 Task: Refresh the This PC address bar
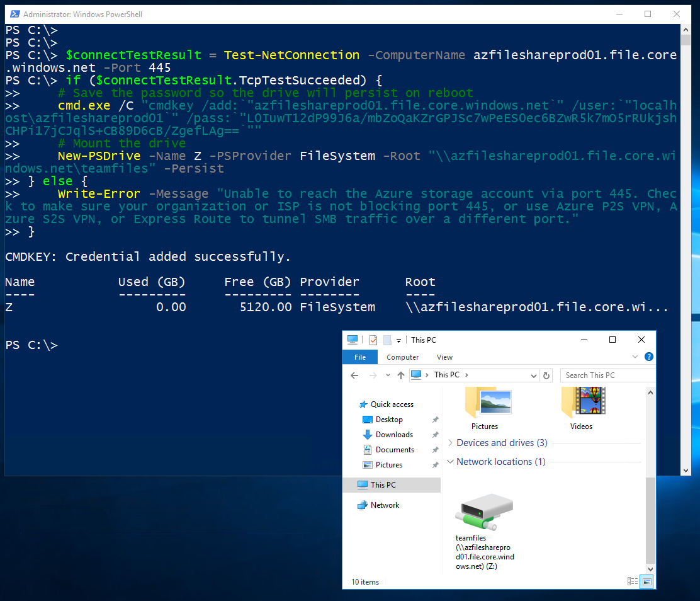(546, 375)
